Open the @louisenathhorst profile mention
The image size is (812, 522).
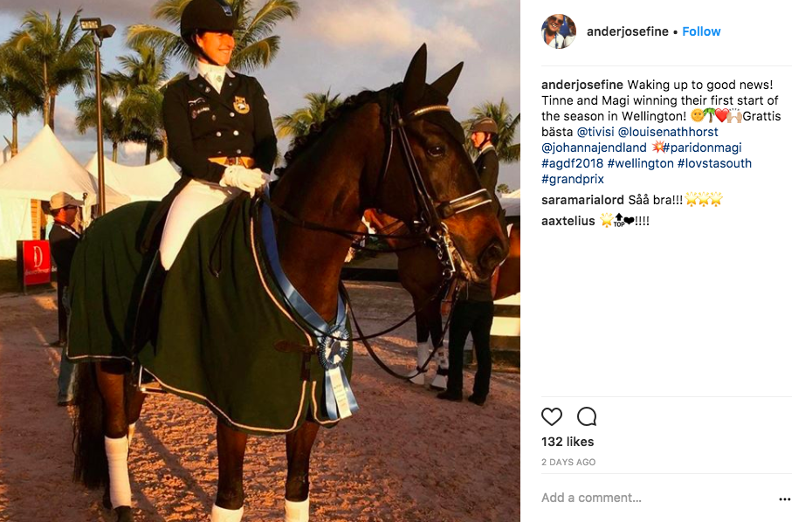[x=668, y=132]
